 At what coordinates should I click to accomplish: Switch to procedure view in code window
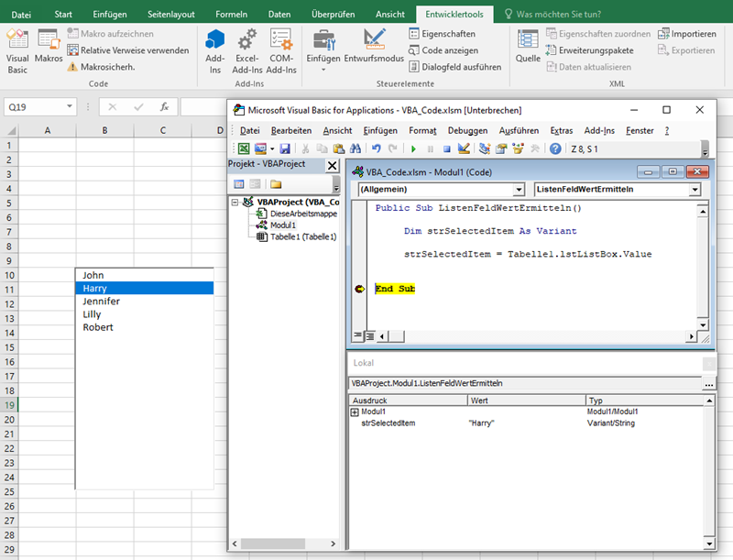358,335
